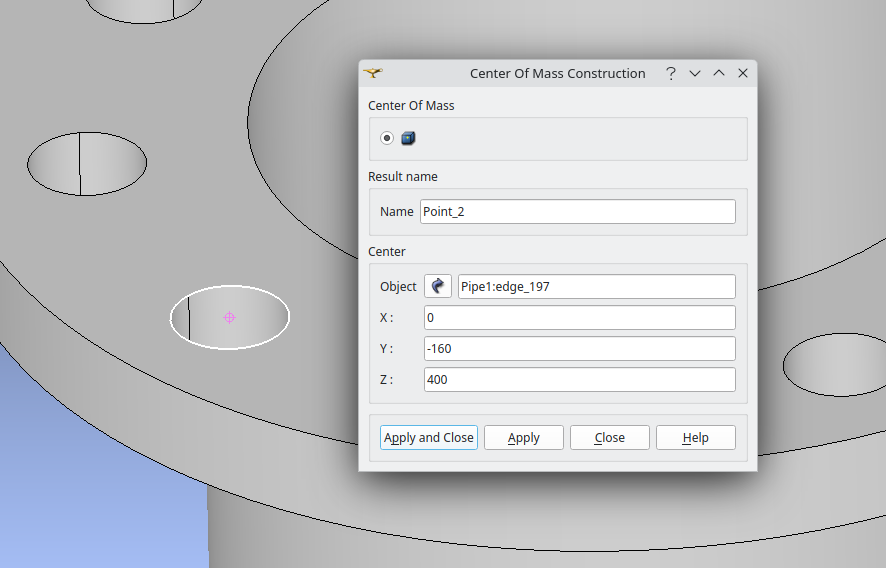Click the up chevron in the title bar
Screen dimensions: 886x568
coord(719,73)
